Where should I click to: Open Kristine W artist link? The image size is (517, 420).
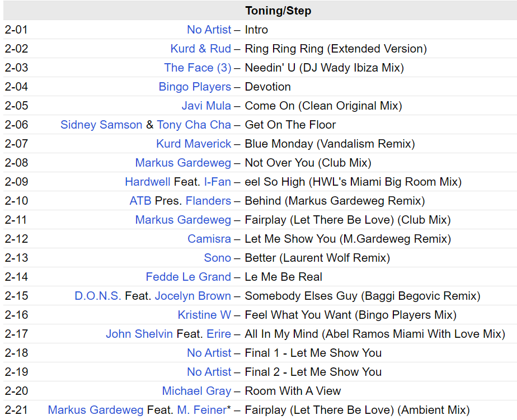[x=204, y=315]
